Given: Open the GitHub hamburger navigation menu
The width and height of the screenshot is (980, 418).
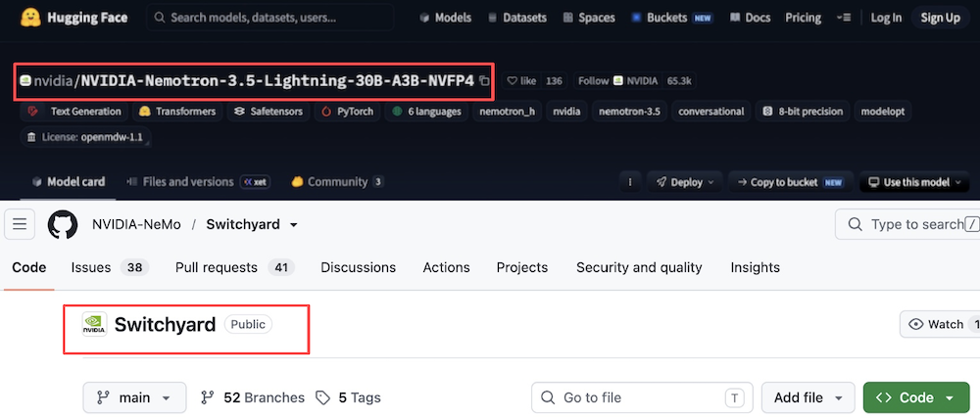Looking at the screenshot, I should (20, 224).
